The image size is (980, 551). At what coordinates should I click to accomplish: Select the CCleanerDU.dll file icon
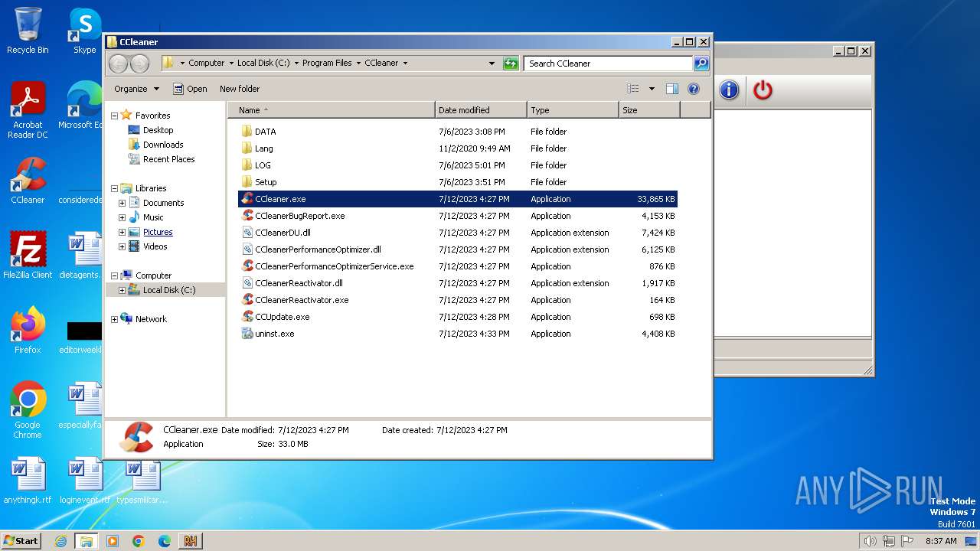(247, 233)
